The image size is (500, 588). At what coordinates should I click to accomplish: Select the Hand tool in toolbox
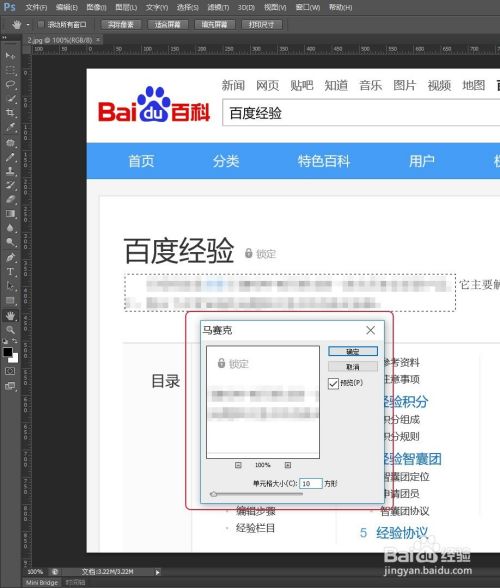pyautogui.click(x=10, y=316)
